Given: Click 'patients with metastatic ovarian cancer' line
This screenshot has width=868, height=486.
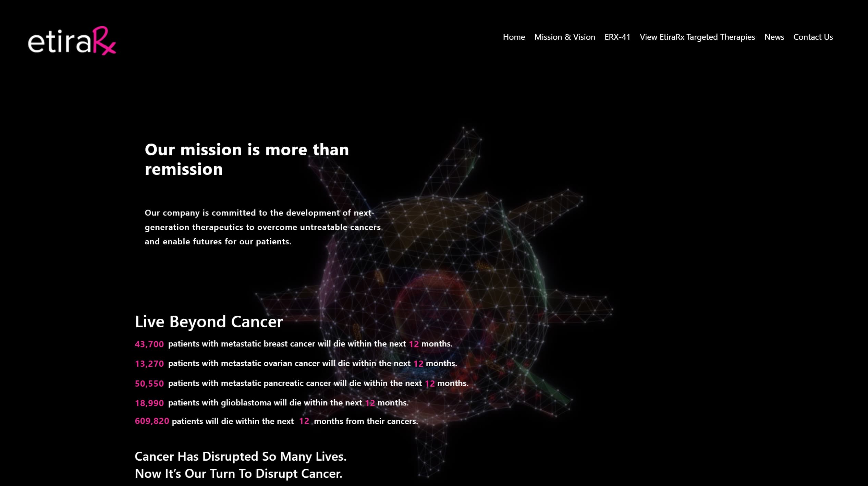Looking at the screenshot, I should 313,363.
